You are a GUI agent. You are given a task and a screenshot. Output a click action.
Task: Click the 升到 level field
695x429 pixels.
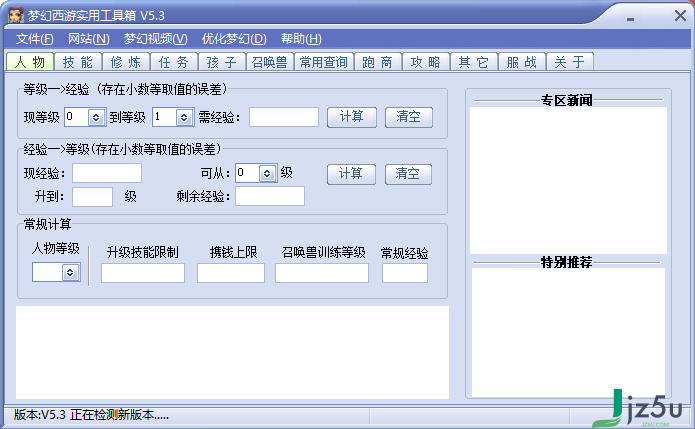[x=92, y=197]
